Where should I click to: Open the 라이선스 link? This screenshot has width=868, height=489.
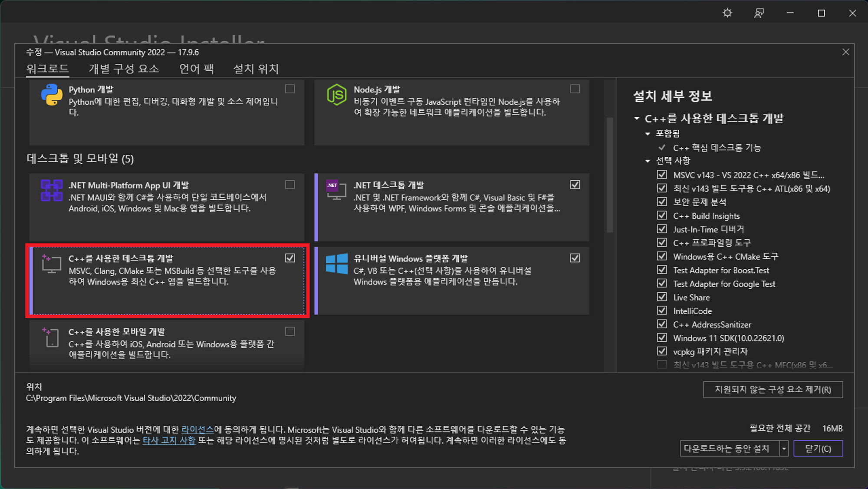197,430
